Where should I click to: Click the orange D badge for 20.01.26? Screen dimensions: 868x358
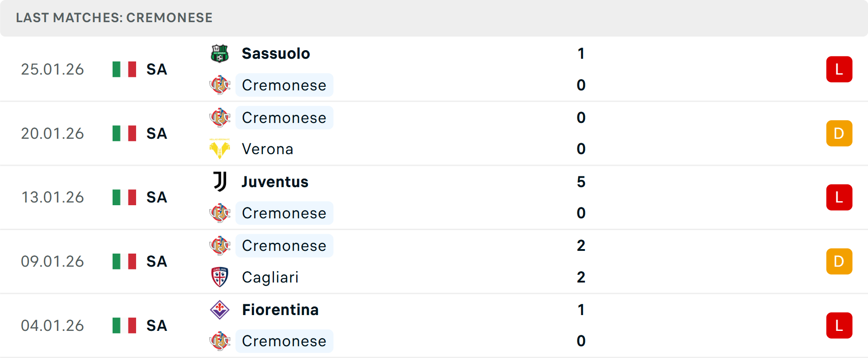pos(839,133)
